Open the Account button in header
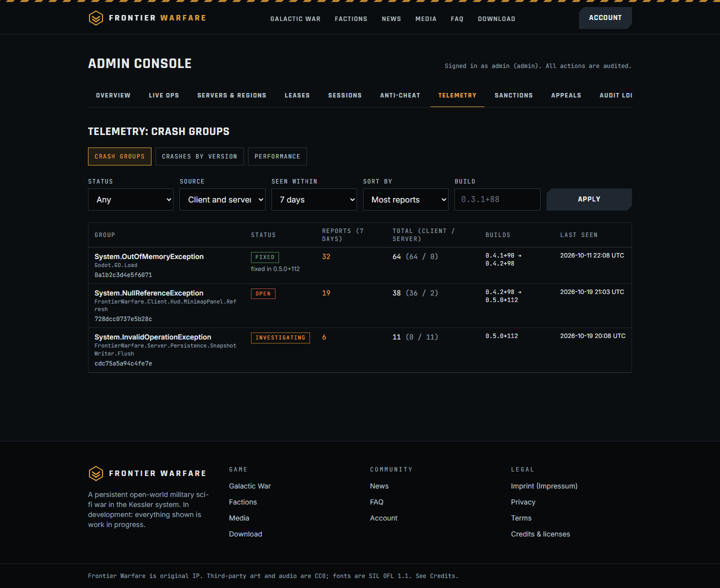Image resolution: width=720 pixels, height=588 pixels. 605,18
